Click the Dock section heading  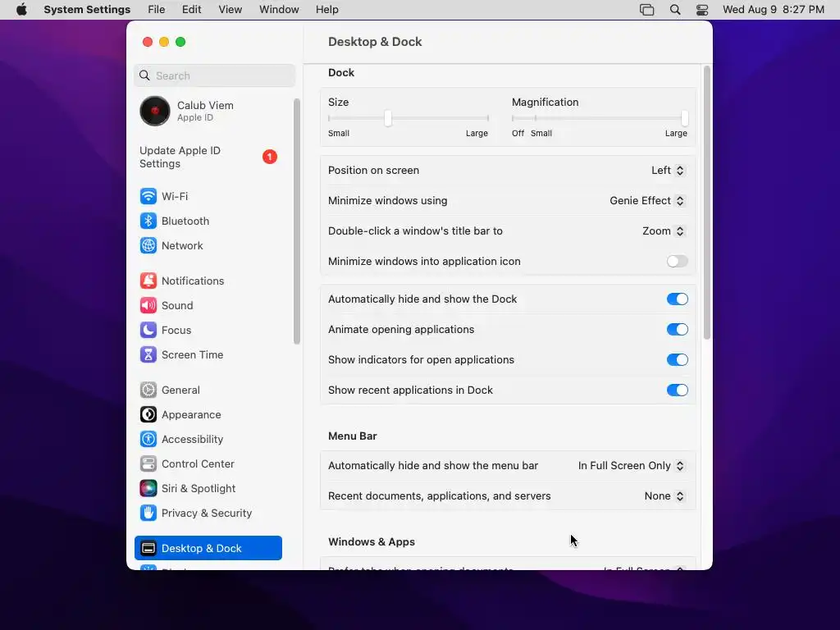tap(341, 73)
